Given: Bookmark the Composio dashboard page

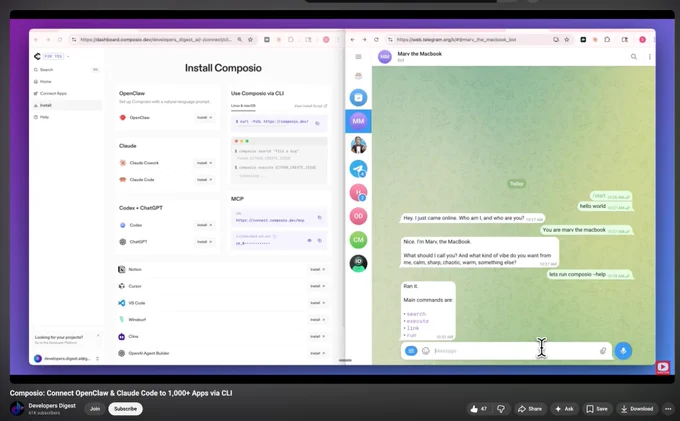Looking at the screenshot, I should coord(250,39).
